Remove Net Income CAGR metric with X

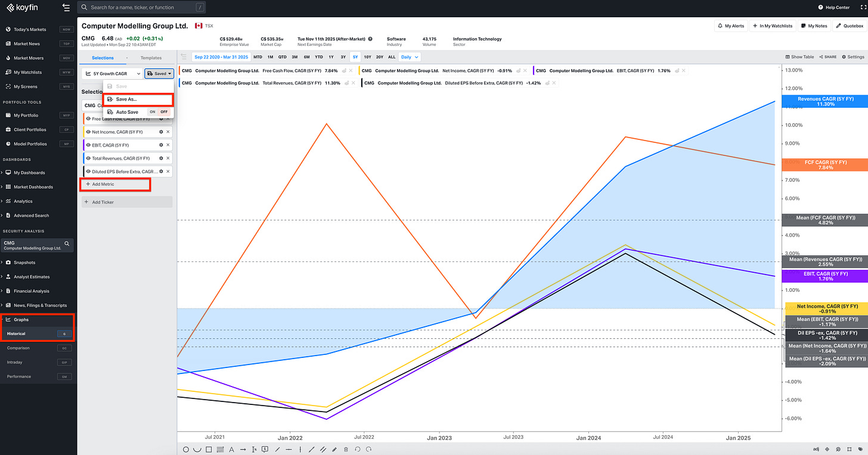coord(168,132)
